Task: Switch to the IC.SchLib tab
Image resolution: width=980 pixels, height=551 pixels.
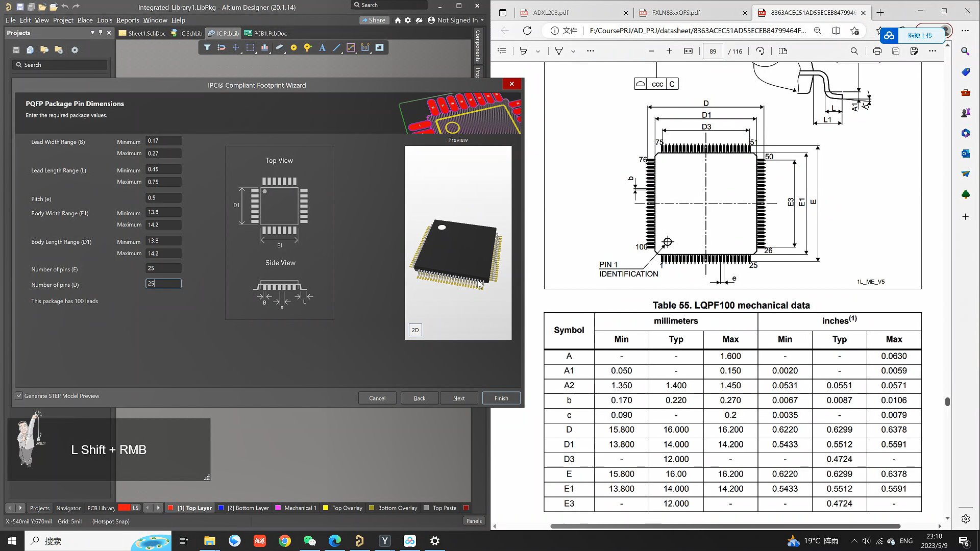Action: click(186, 33)
